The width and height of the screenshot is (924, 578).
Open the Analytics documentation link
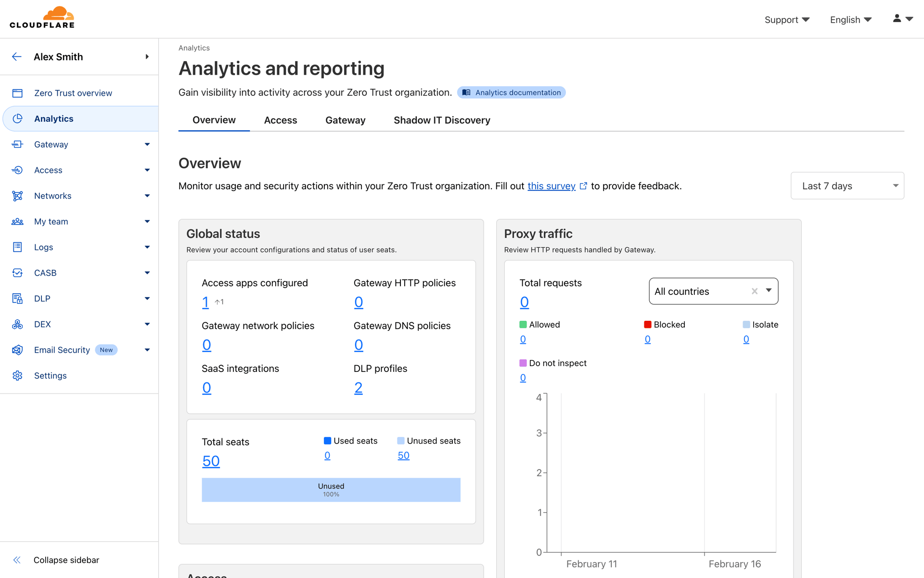tap(511, 92)
